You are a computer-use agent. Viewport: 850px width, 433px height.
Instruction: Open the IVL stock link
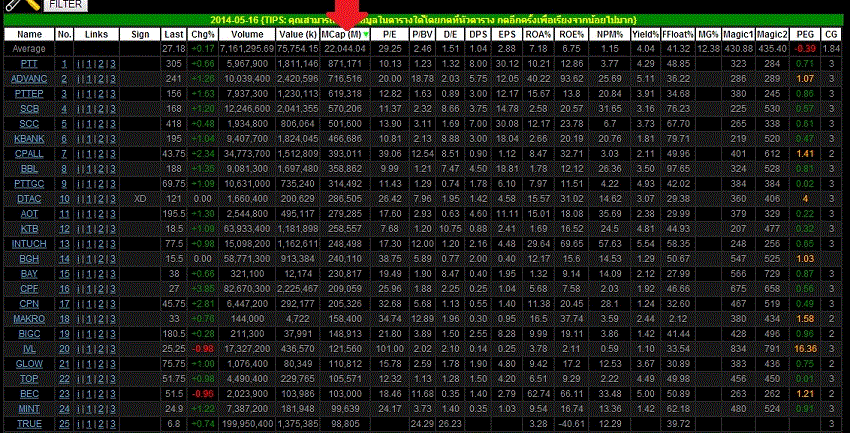29,349
